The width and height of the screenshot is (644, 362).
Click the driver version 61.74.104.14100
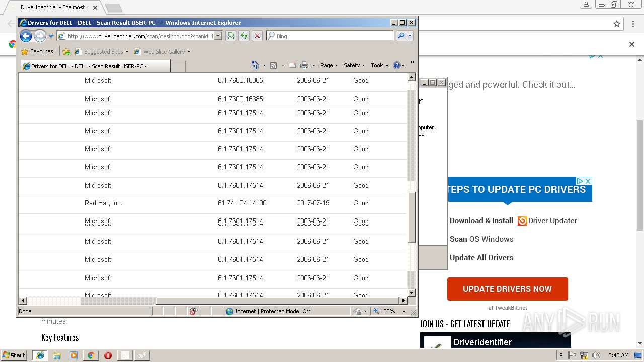tap(242, 203)
